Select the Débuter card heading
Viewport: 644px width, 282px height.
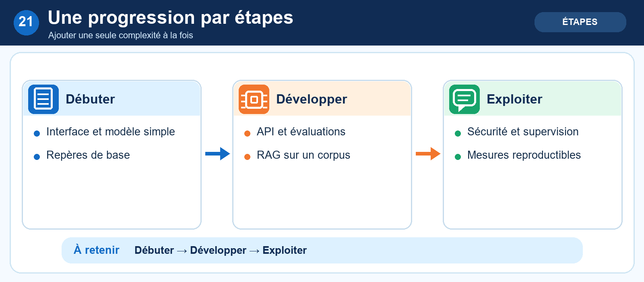coord(90,99)
